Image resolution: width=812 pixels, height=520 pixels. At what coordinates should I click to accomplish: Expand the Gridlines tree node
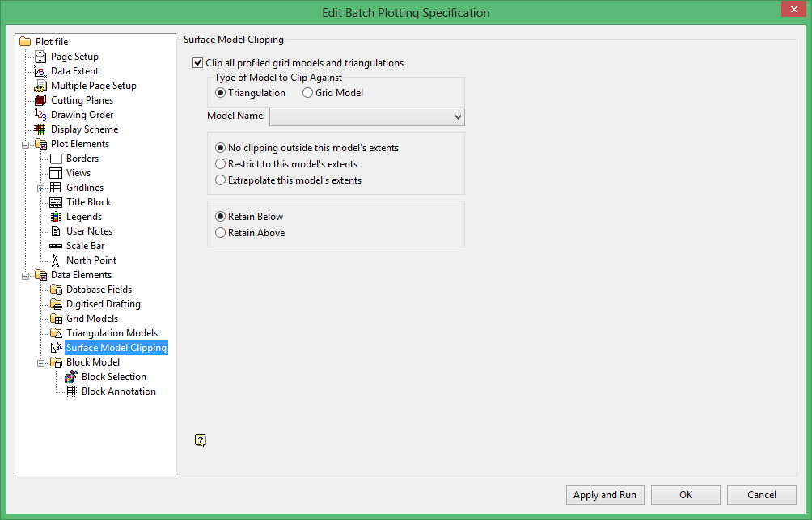pyautogui.click(x=40, y=188)
